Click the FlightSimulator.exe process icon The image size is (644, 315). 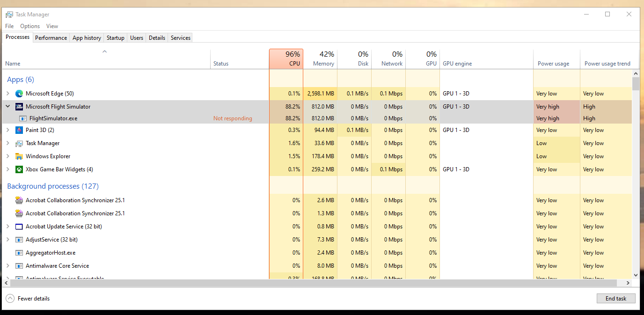pos(23,118)
